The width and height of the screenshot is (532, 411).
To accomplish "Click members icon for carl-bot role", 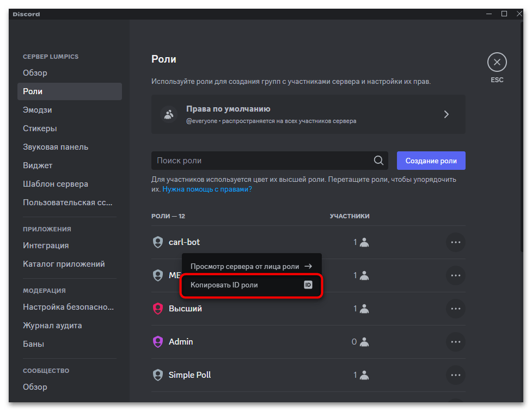I will pos(364,242).
